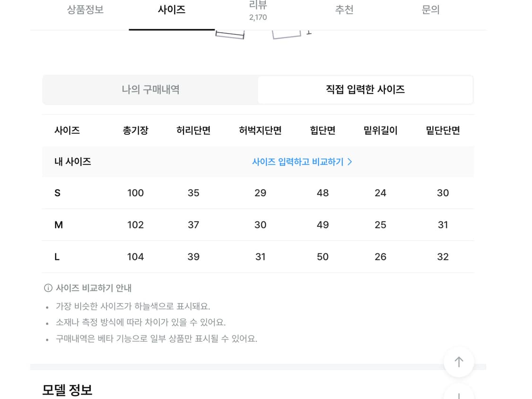Click the info icon beside 사이즈 비교하기 안내
This screenshot has height=399, width=532.
pos(46,288)
